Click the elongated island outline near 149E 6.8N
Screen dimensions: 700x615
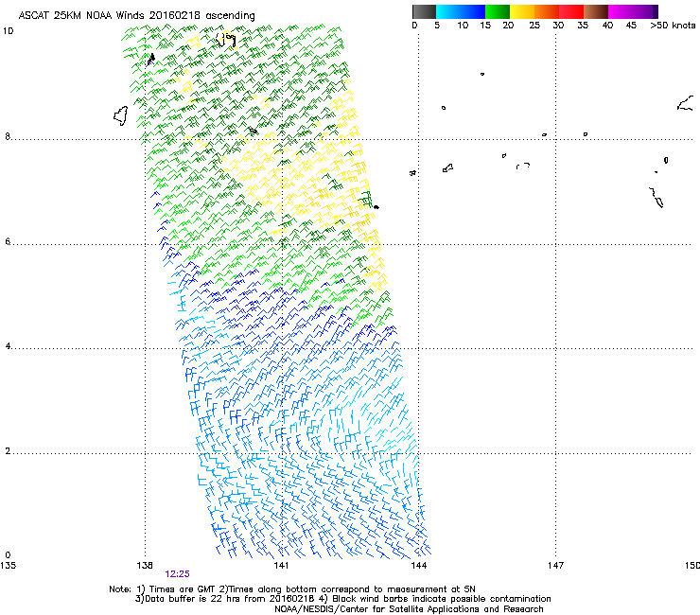point(656,198)
